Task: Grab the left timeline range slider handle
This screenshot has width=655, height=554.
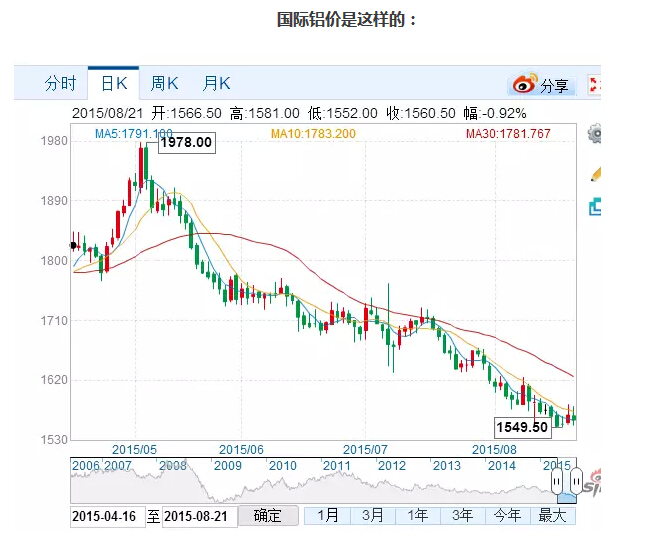Action: coord(558,482)
